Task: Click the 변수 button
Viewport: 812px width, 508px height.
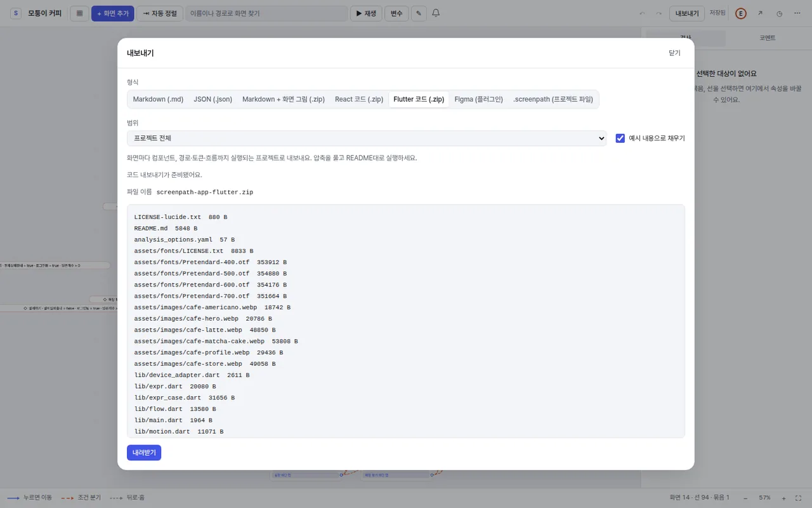Action: (x=396, y=13)
